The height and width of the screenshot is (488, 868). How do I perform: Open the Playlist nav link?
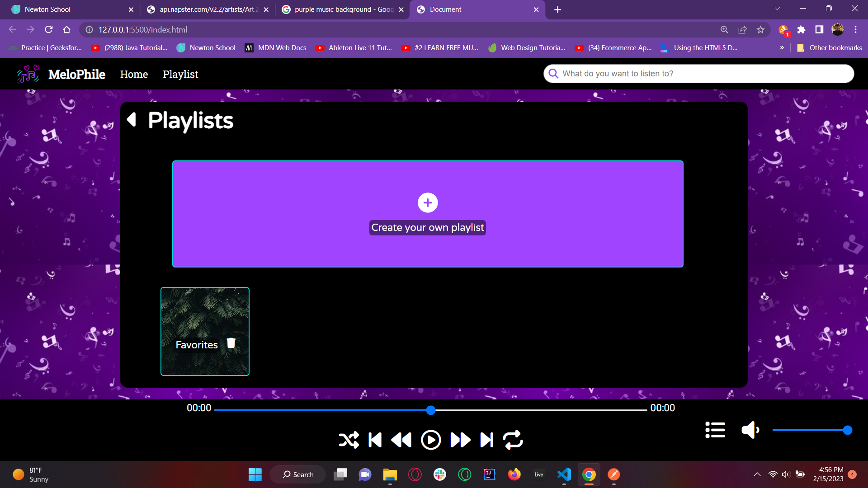[180, 74]
